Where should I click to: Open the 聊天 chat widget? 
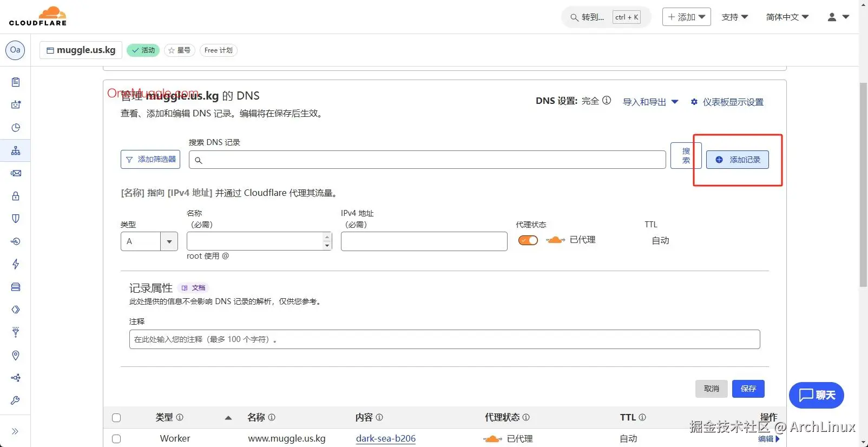click(817, 396)
